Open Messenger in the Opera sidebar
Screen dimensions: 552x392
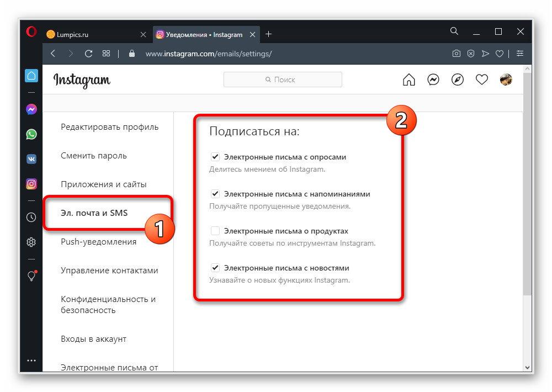[x=31, y=109]
